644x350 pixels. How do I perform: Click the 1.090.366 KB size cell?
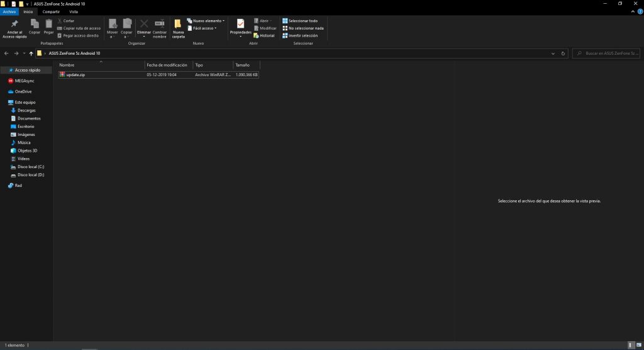tap(247, 75)
